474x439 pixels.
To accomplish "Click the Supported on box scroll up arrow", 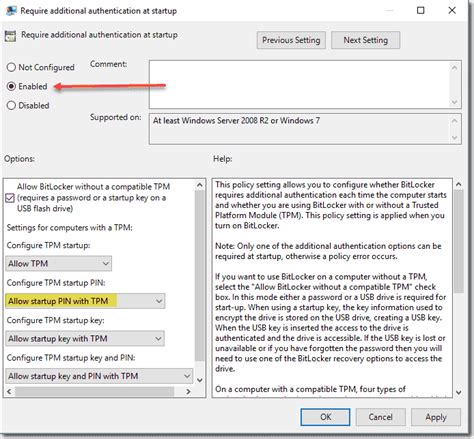I will click(x=454, y=121).
